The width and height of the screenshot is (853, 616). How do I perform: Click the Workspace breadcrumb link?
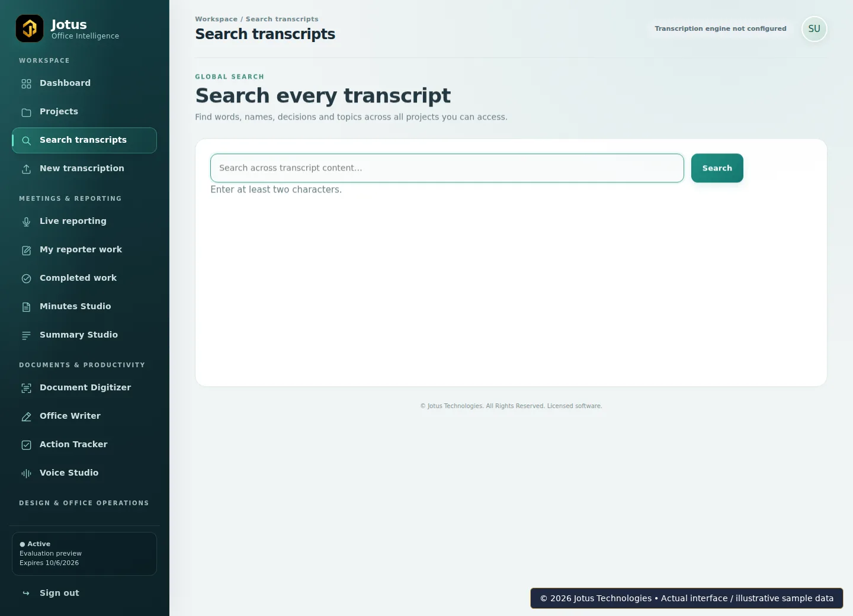[216, 19]
